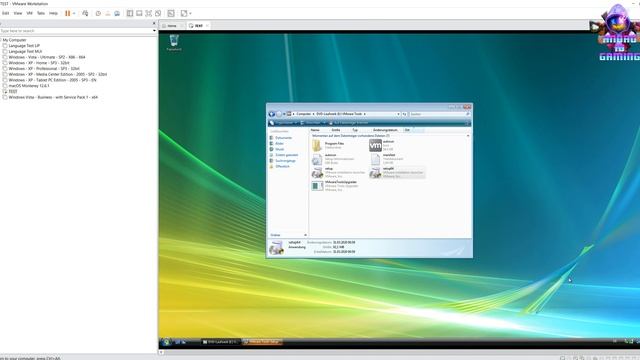Image resolution: width=640 pixels, height=360 pixels.
Task: Open the Stretch Guest dropdown arrow
Action: (190, 13)
